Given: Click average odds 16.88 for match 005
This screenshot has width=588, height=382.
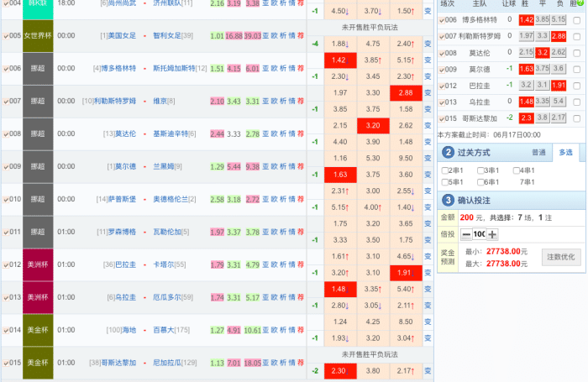Looking at the screenshot, I should [x=234, y=36].
